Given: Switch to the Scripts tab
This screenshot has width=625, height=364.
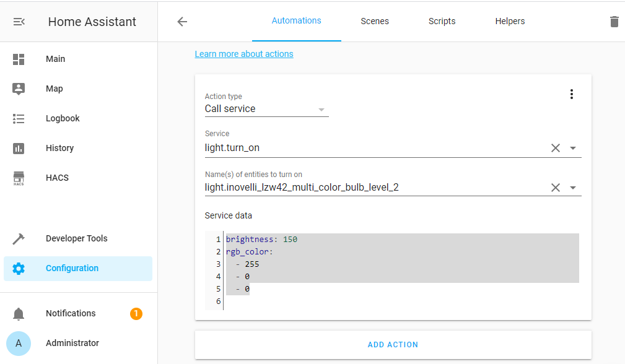Looking at the screenshot, I should [x=442, y=21].
